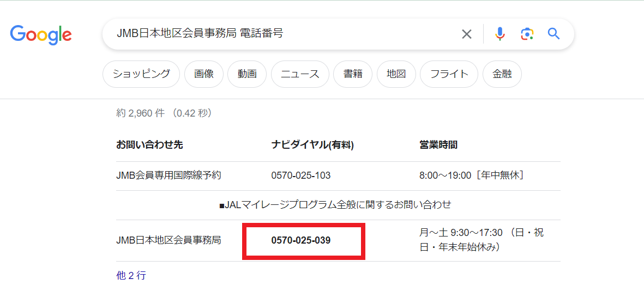Viewport: 644px width, 297px height.
Task: Click the JALマイレージプログラム全般 row text
Action: click(x=335, y=205)
